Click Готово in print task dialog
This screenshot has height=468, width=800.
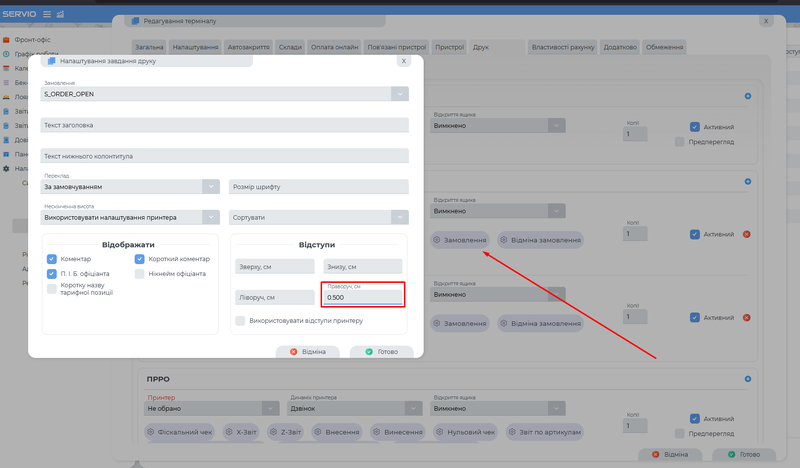point(382,352)
